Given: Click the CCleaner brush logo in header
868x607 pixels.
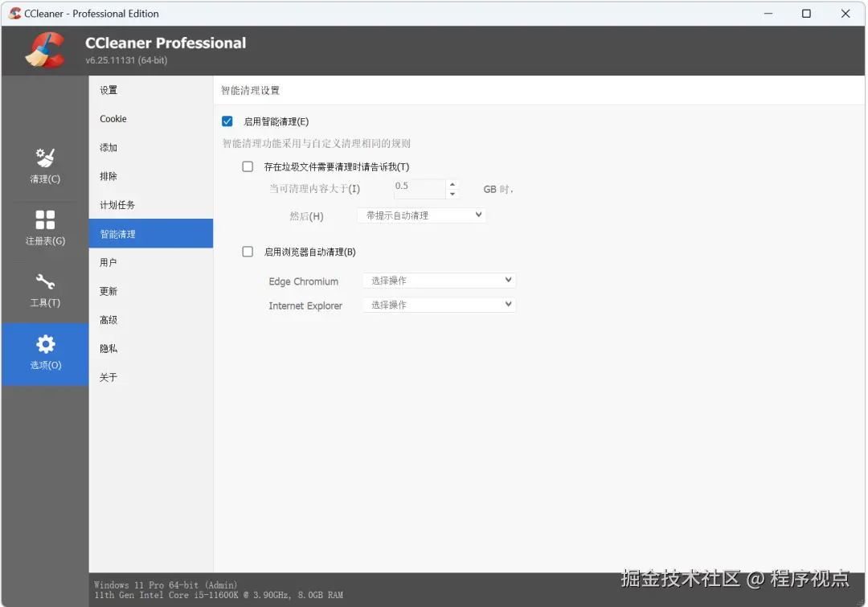Looking at the screenshot, I should 46,49.
